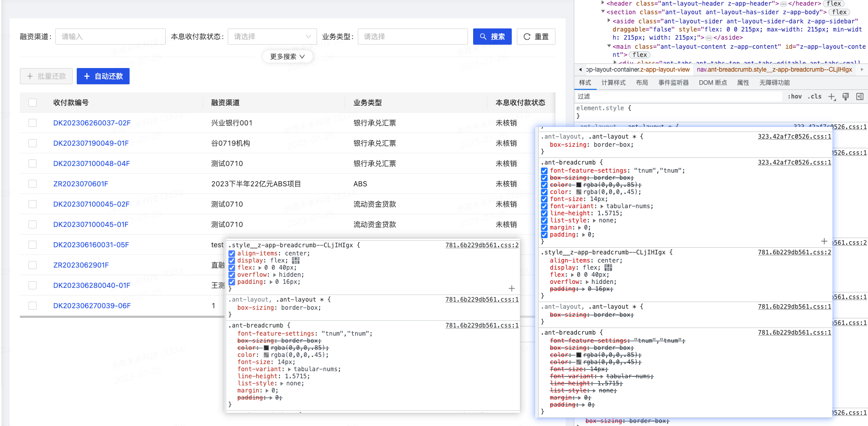Viewport: 868px width, 426px height.
Task: Open the DK202306260037-02F record link
Action: click(x=91, y=123)
